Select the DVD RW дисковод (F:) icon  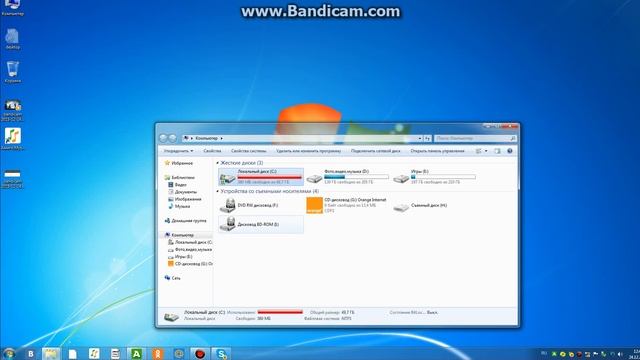[227, 205]
